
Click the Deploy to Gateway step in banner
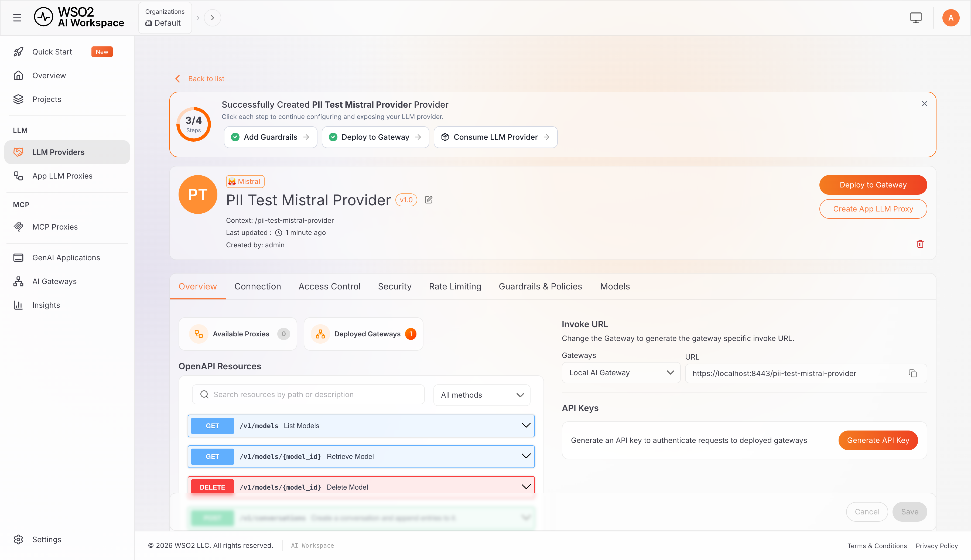375,137
